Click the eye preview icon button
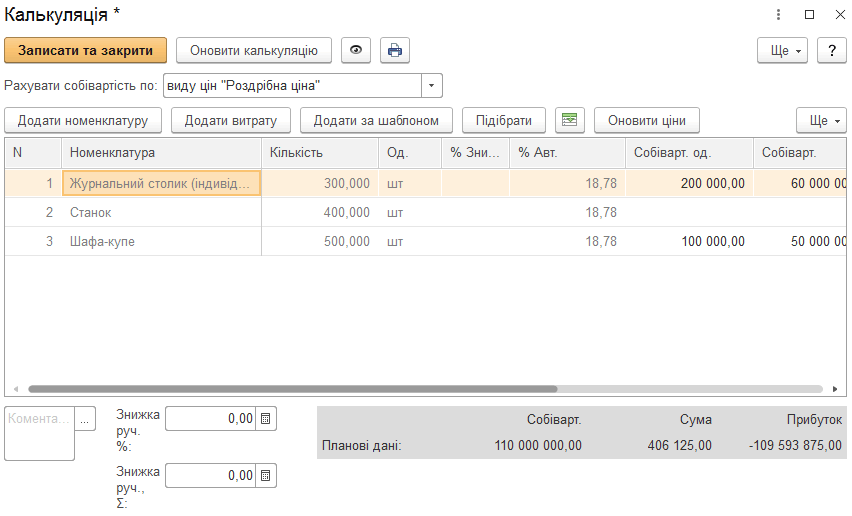The width and height of the screenshot is (852, 516). coord(356,51)
